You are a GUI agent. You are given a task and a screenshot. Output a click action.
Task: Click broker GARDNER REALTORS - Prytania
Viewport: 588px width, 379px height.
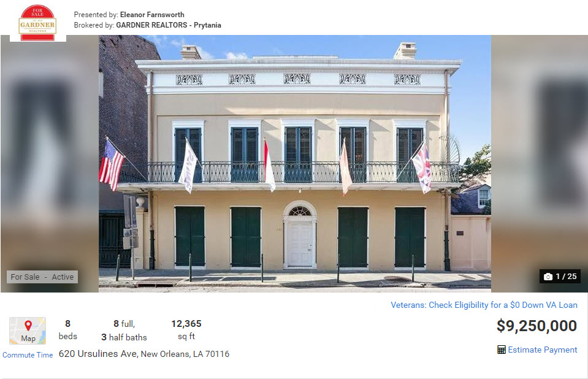[169, 25]
